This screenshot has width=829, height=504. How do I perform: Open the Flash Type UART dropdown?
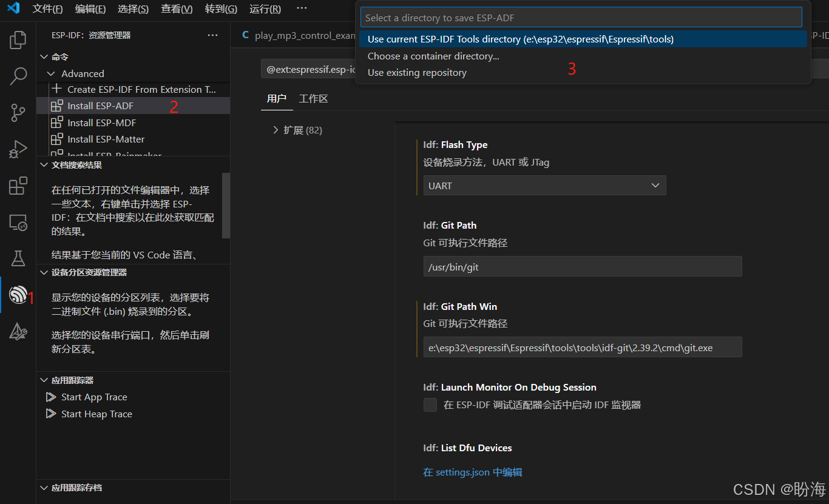(x=544, y=186)
